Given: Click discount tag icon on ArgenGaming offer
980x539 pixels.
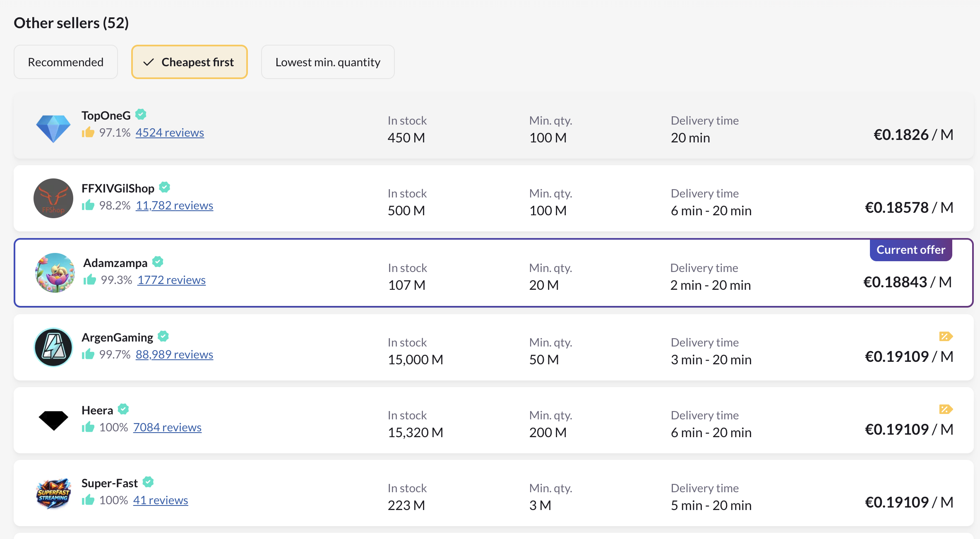Looking at the screenshot, I should click(x=946, y=337).
